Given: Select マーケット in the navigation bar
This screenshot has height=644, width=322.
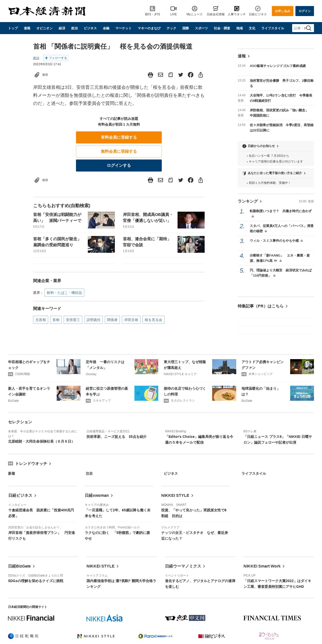Looking at the screenshot, I should pyautogui.click(x=123, y=28).
